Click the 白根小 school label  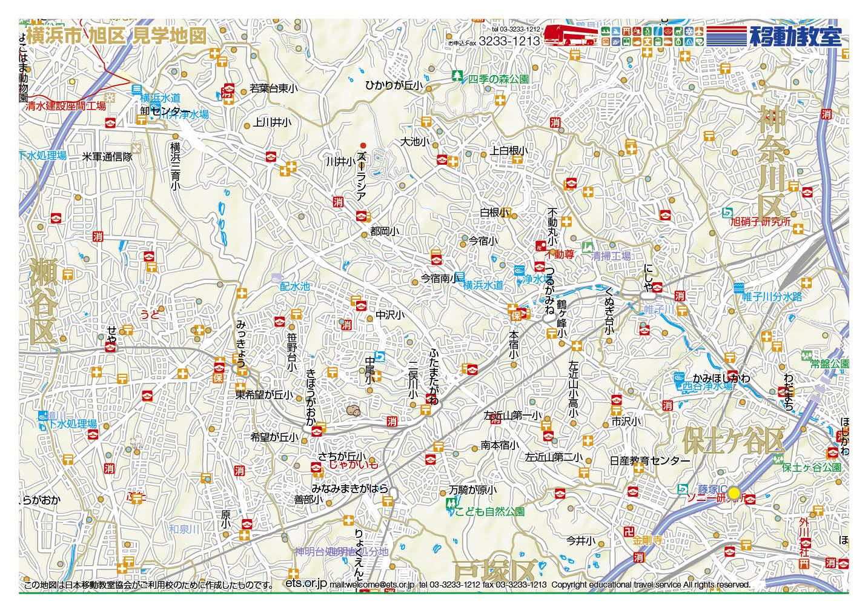coord(494,213)
